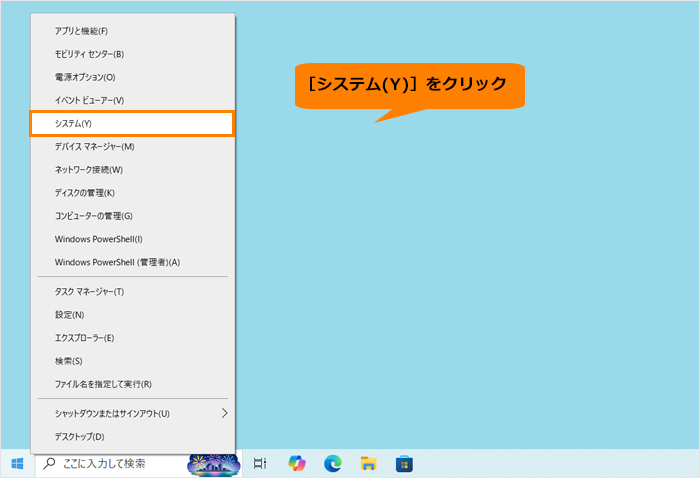
Task: Open File Explorer from the taskbar
Action: click(368, 464)
